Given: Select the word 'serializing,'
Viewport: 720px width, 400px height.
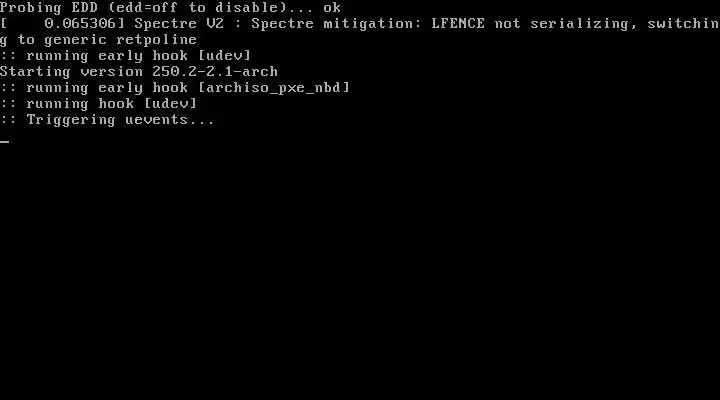Looking at the screenshot, I should [584, 24].
